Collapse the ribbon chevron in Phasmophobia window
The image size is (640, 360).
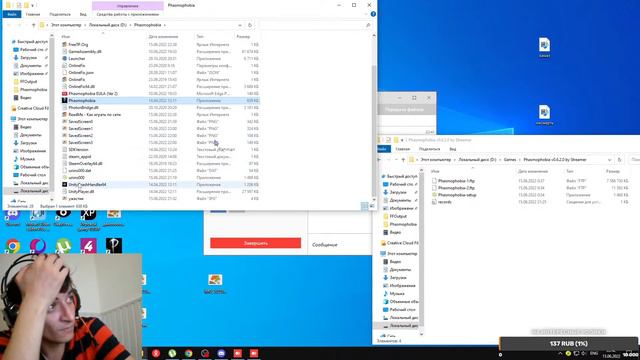click(366, 14)
